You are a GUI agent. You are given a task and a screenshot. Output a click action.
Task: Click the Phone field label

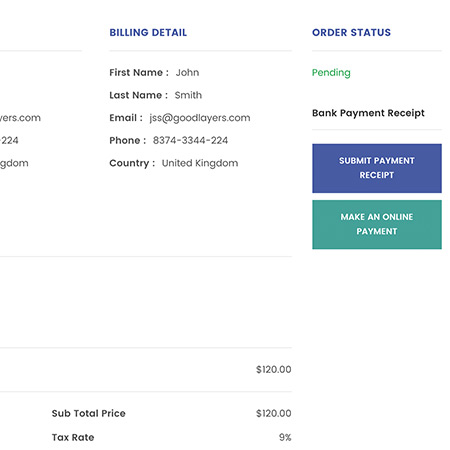click(x=128, y=140)
